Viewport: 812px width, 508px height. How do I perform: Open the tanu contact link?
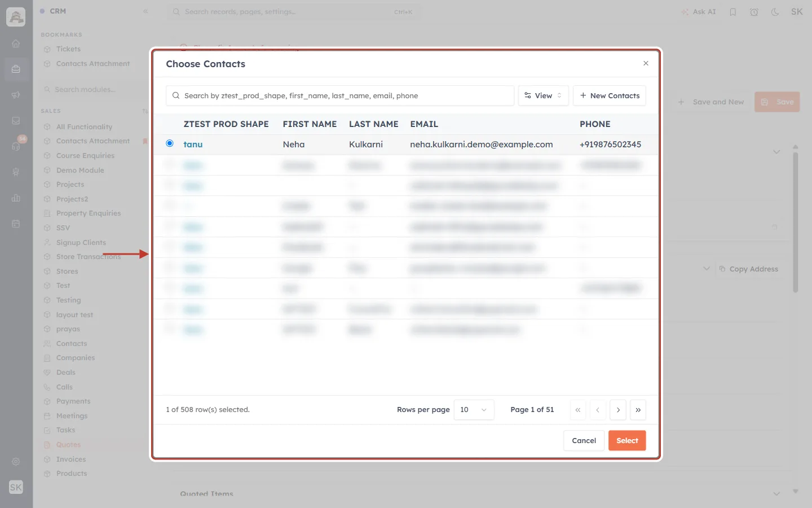pyautogui.click(x=193, y=144)
